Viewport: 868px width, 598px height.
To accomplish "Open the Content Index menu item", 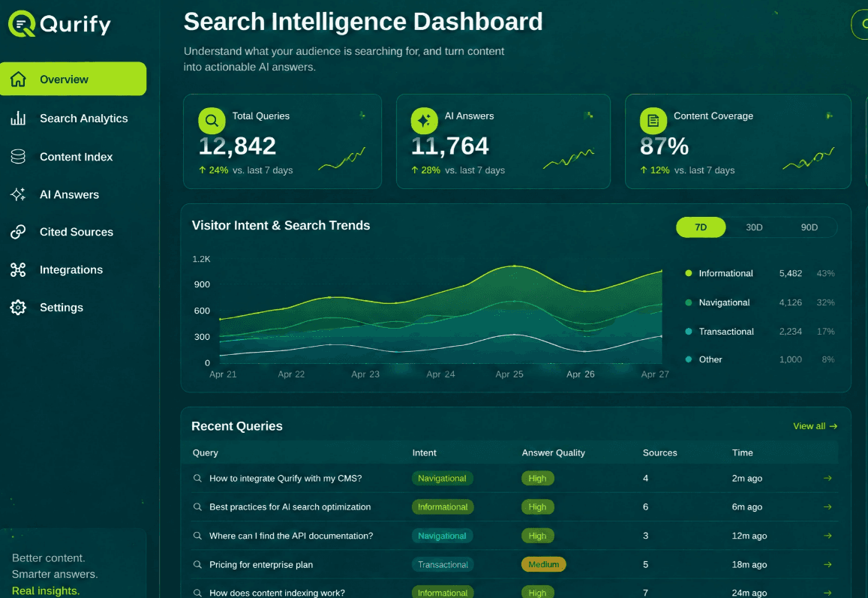I will tap(77, 157).
